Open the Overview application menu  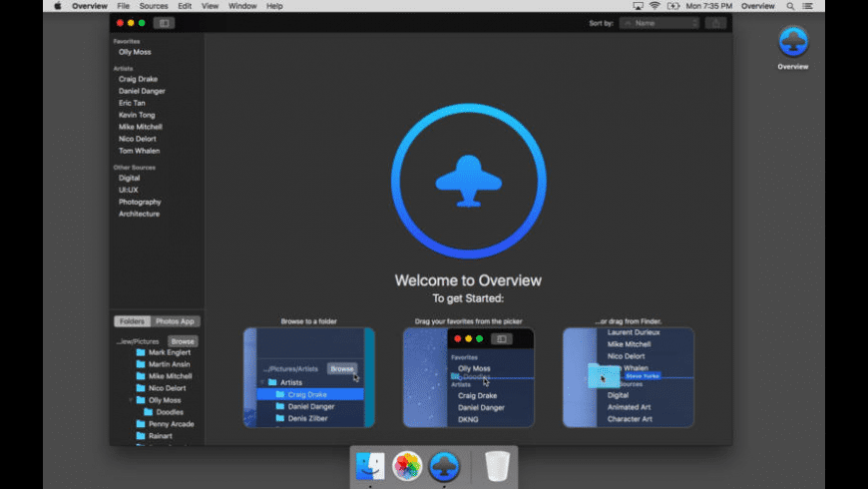89,6
